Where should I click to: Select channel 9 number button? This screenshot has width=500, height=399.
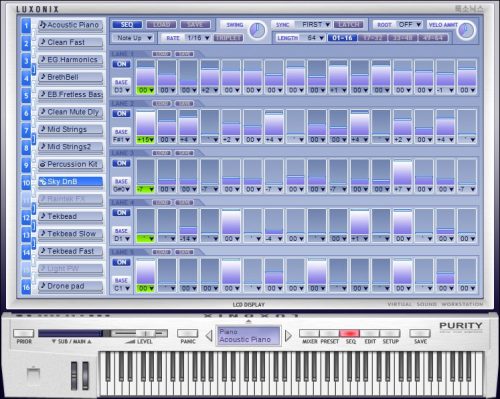(x=26, y=165)
